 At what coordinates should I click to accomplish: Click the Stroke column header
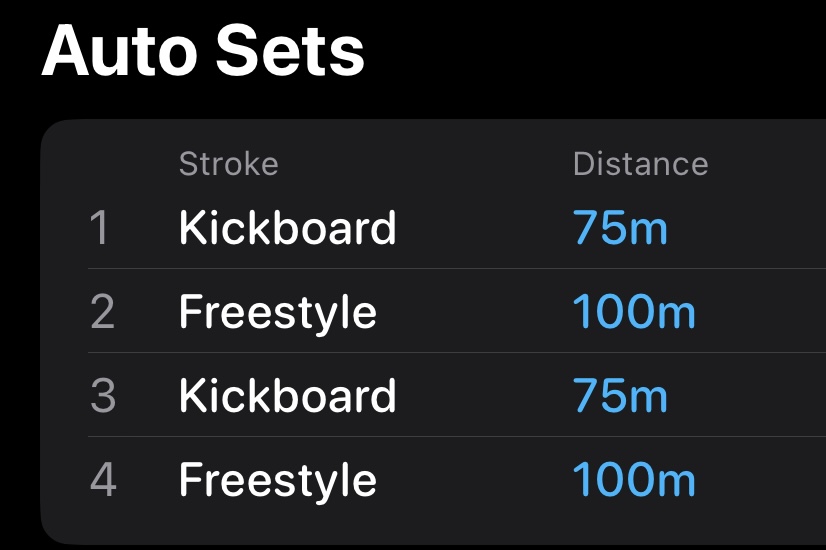pos(228,163)
